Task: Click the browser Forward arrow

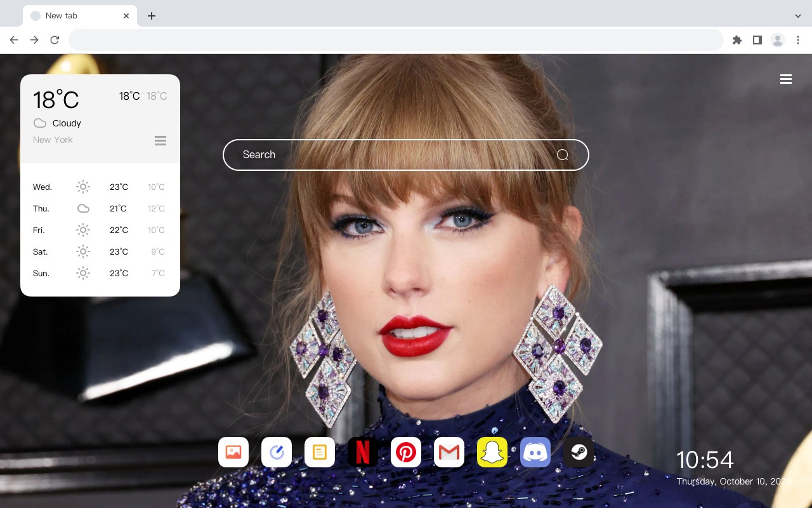Action: 34,40
